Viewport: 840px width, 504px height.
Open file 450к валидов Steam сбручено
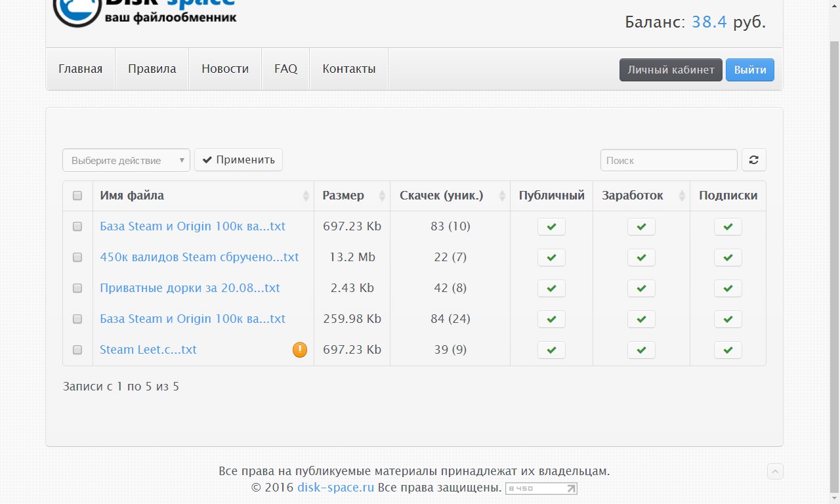click(x=199, y=257)
